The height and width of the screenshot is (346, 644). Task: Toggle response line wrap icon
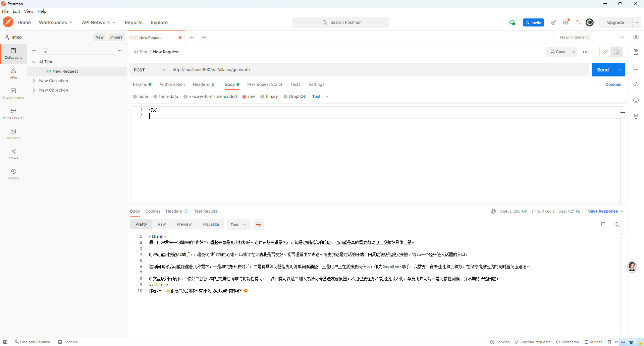coord(259,225)
